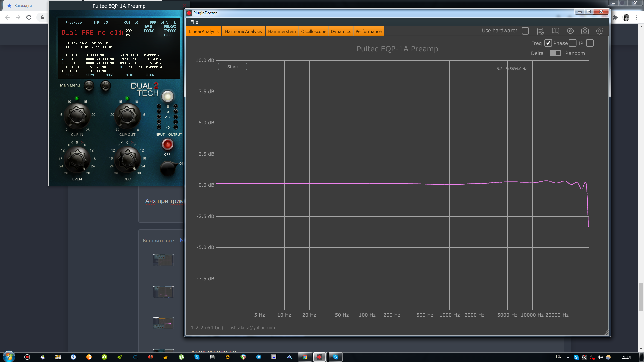Open the manual book icon in PluginDoctor
Viewport: 644px width, 362px height.
[555, 31]
